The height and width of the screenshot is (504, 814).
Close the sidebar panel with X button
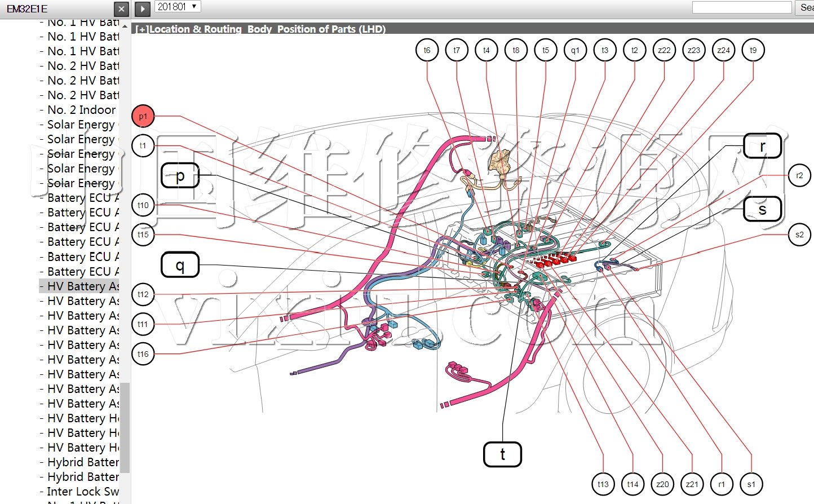coord(121,9)
